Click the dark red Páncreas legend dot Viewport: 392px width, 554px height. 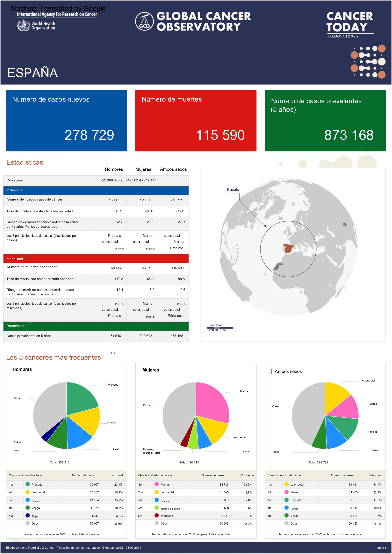pyautogui.click(x=156, y=515)
